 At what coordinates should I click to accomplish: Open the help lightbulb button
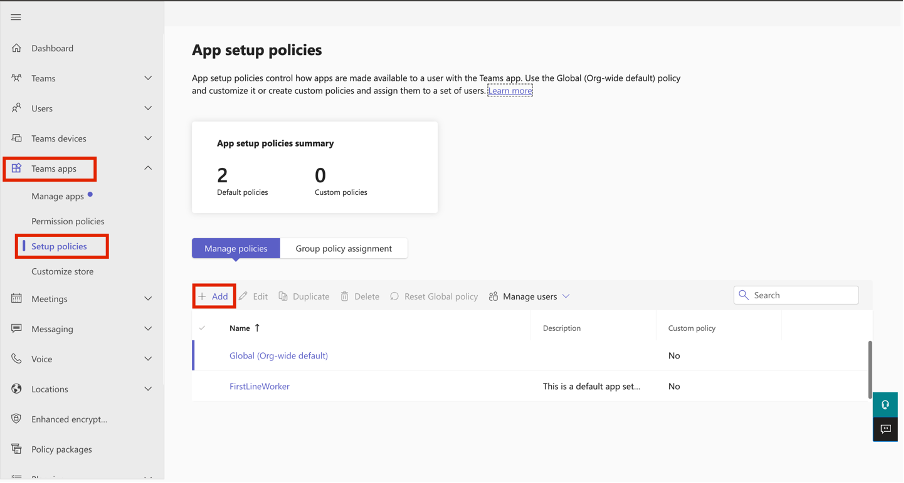[886, 405]
